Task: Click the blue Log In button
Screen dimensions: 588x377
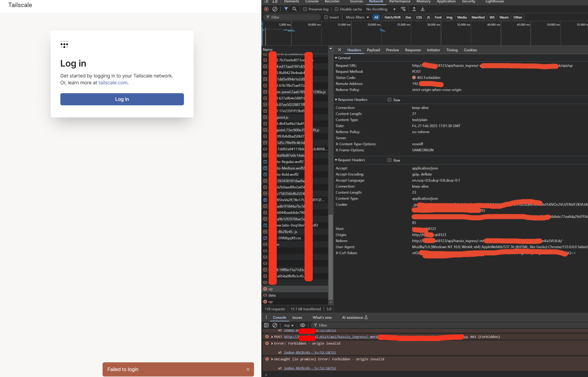Action: click(122, 99)
